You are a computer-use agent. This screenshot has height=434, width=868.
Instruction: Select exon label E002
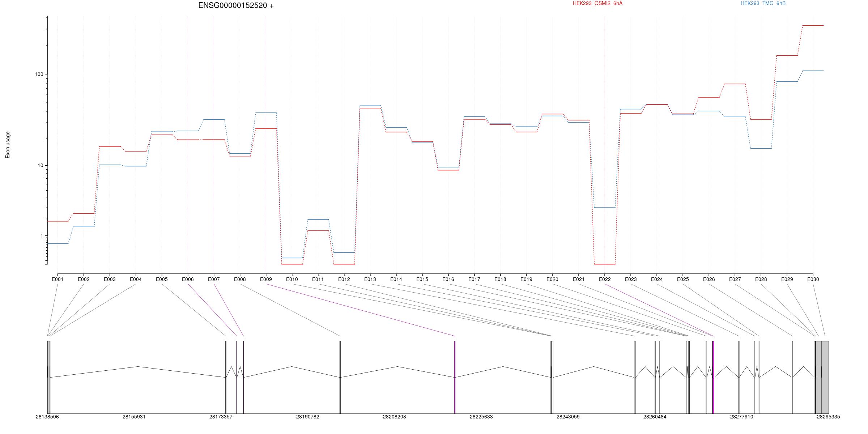pos(84,279)
